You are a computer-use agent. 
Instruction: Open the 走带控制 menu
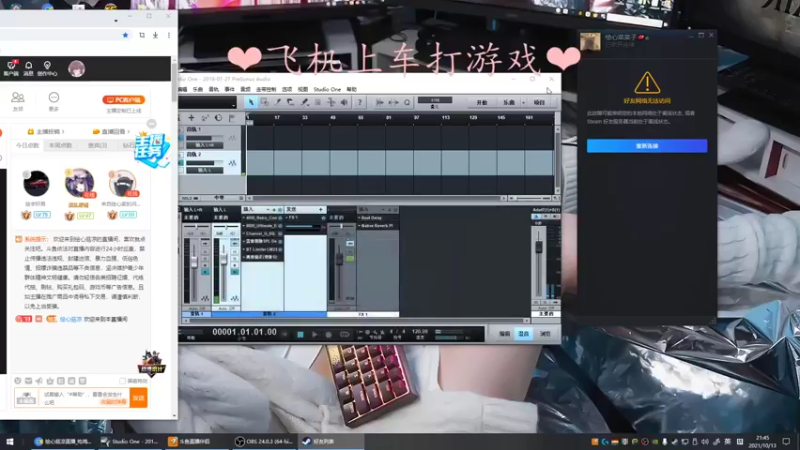point(266,89)
